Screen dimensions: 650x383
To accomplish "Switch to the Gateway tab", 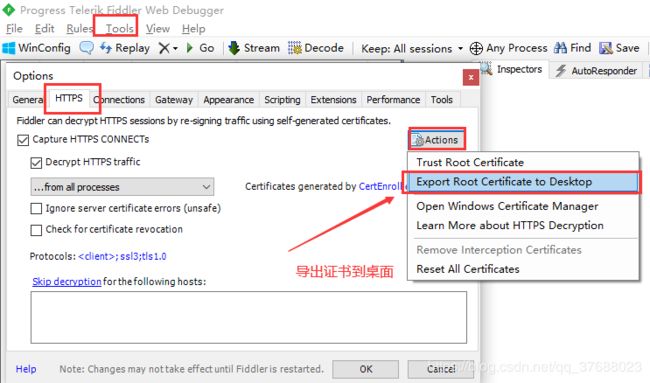I will [174, 100].
